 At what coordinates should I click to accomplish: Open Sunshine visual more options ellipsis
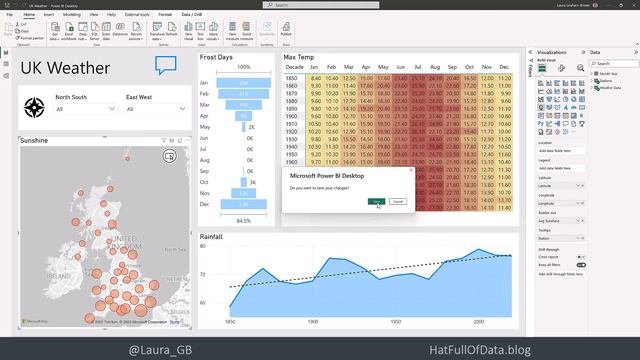point(187,140)
